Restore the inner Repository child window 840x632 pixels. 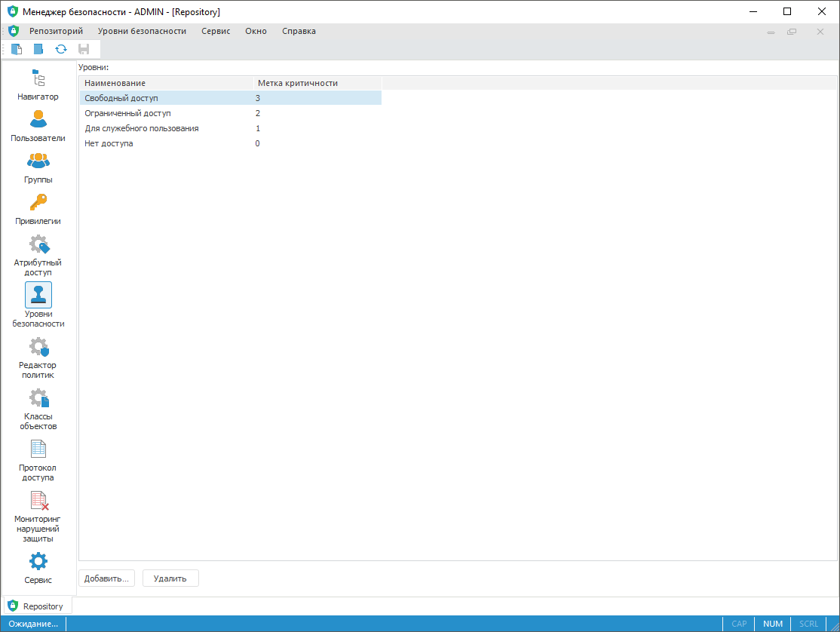[792, 32]
